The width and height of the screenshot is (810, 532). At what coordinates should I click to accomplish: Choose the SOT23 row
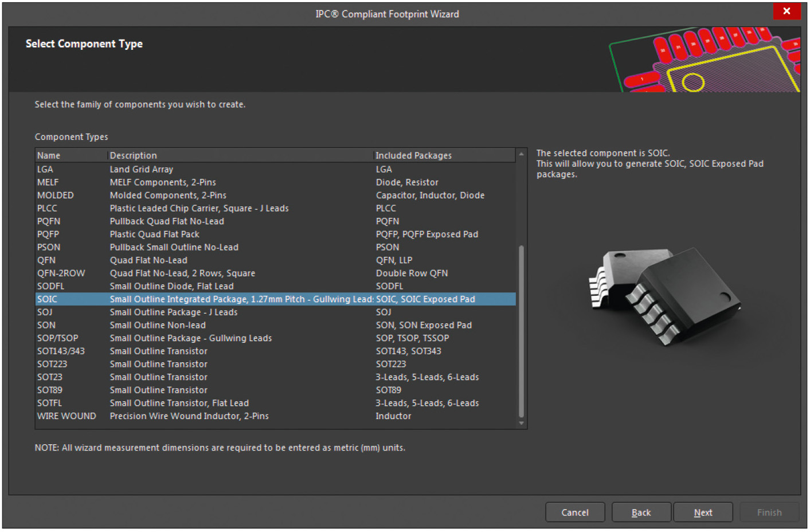275,377
